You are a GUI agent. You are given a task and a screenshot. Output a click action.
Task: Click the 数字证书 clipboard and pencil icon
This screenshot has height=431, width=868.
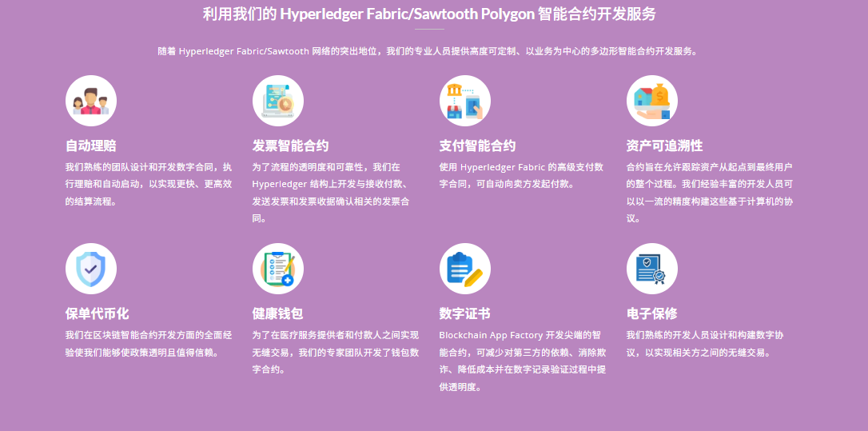pos(464,269)
